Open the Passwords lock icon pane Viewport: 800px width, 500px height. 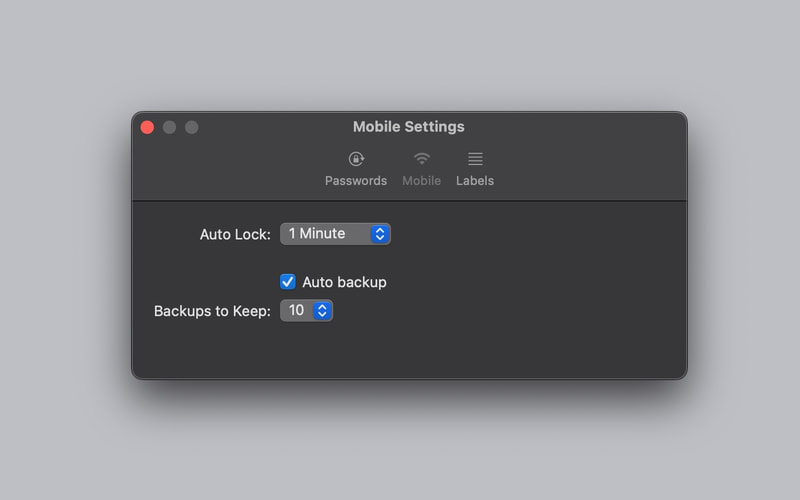pyautogui.click(x=356, y=159)
